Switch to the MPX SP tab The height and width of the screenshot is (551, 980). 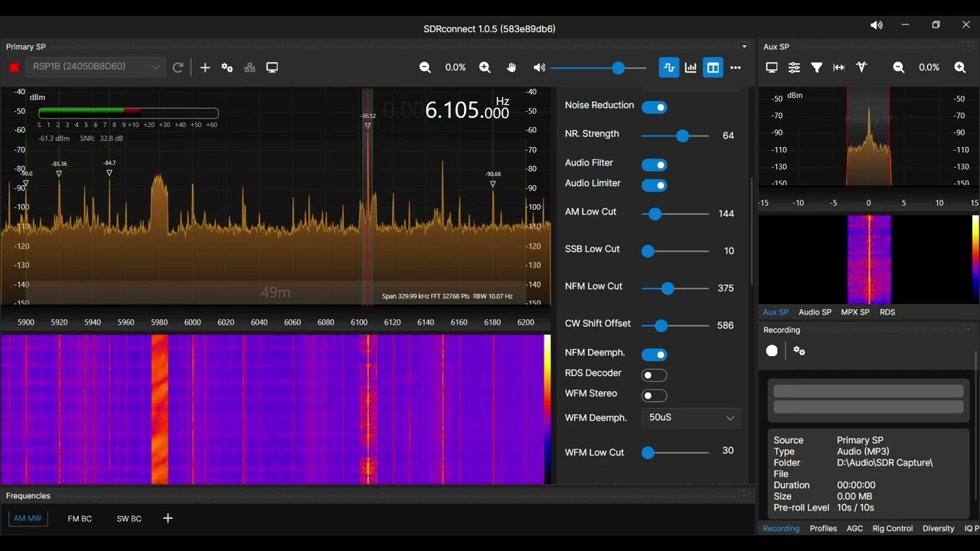pyautogui.click(x=855, y=312)
